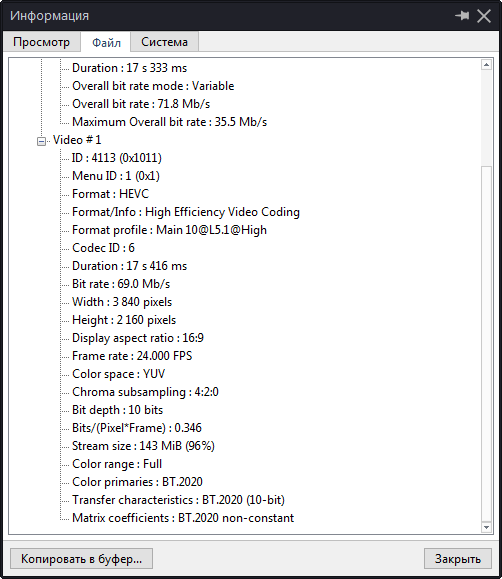Select 'Color space : YUV' row
The width and height of the screenshot is (502, 579).
[x=119, y=374]
